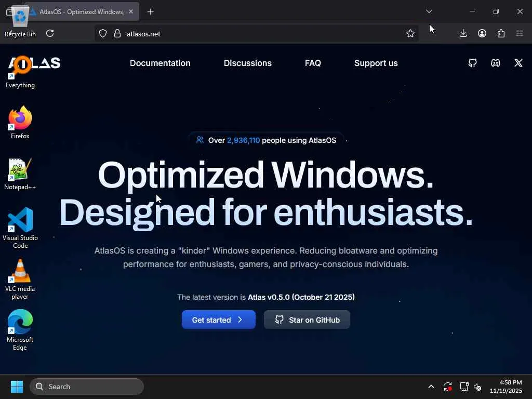View site security padlock info
Viewport: 532px width, 399px height.
(x=117, y=33)
